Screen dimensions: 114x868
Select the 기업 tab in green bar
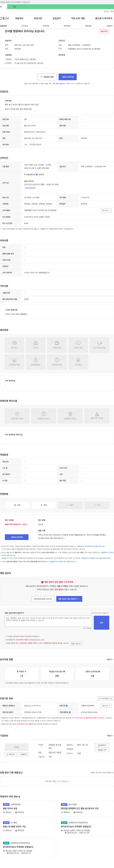point(14,7)
